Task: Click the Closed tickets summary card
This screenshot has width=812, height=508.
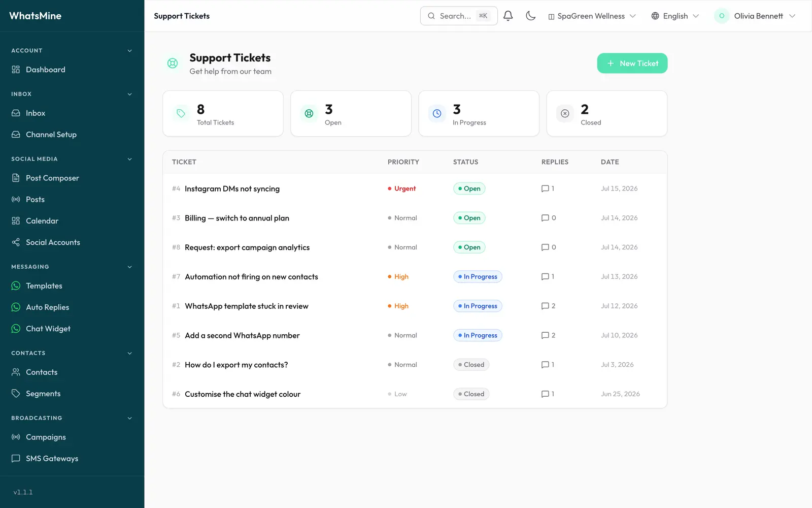Action: tap(606, 114)
